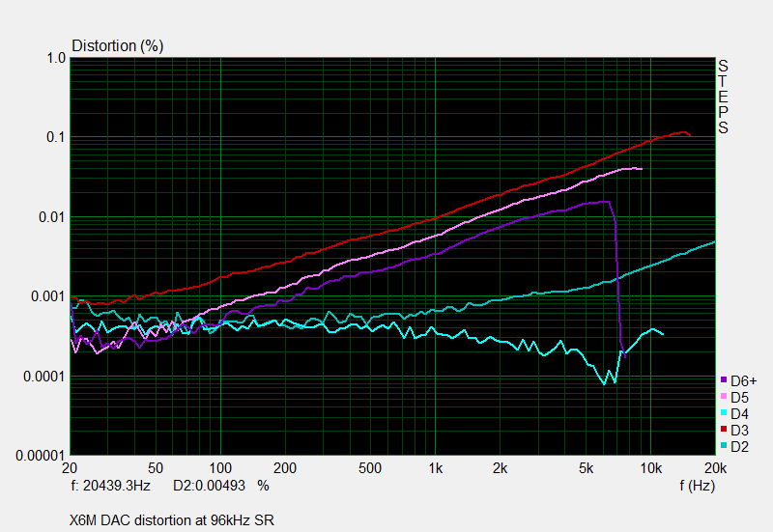Click the 20k tick on frequency axis

click(715, 468)
